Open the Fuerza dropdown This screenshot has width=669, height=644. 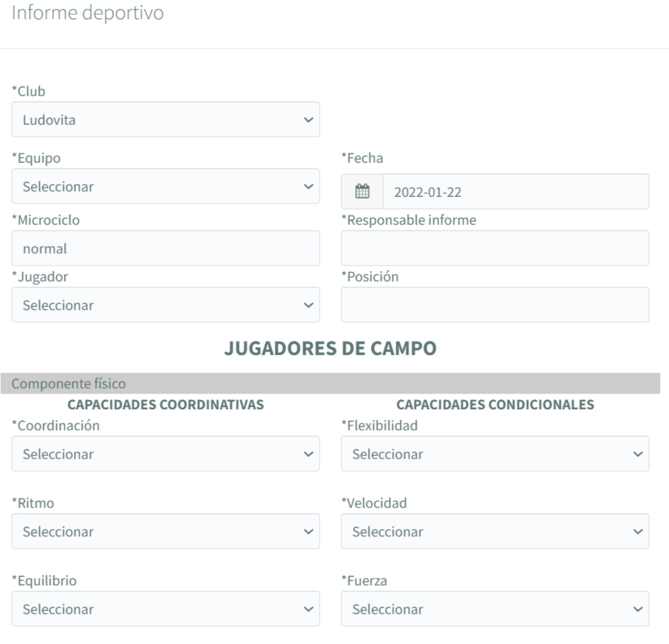click(x=494, y=609)
